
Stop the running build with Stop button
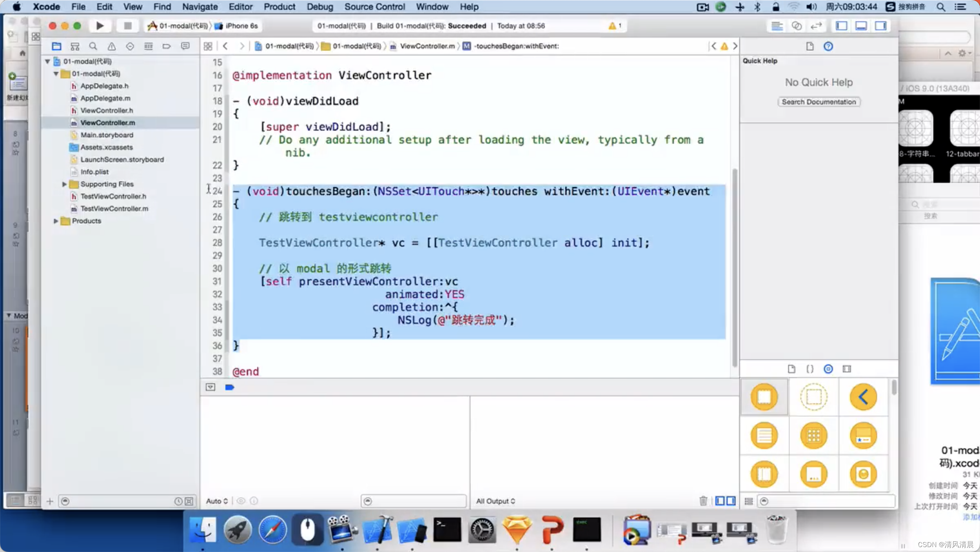point(128,26)
